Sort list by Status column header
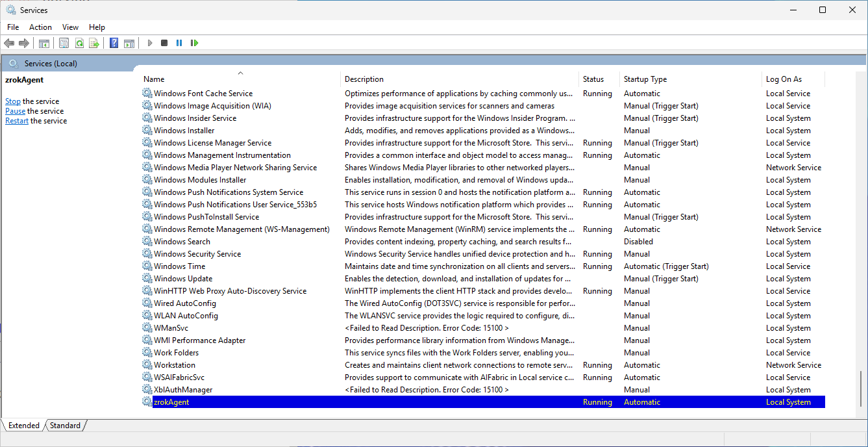Screen dimensions: 868x447 [x=593, y=79]
